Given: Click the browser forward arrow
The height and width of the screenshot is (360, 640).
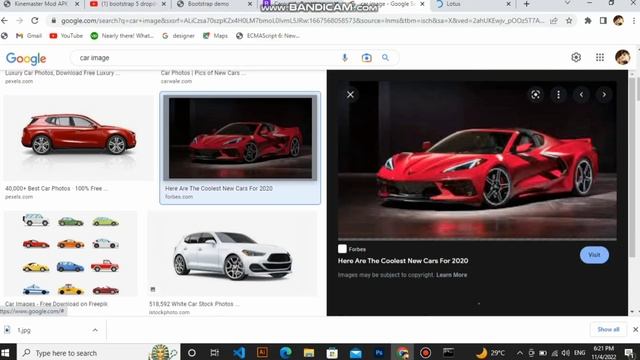Looking at the screenshot, I should pos(20,20).
